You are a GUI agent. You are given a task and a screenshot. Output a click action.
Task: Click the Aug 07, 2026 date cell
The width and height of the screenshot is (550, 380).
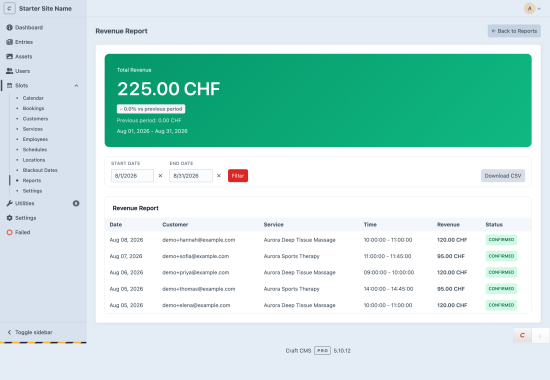(x=126, y=256)
